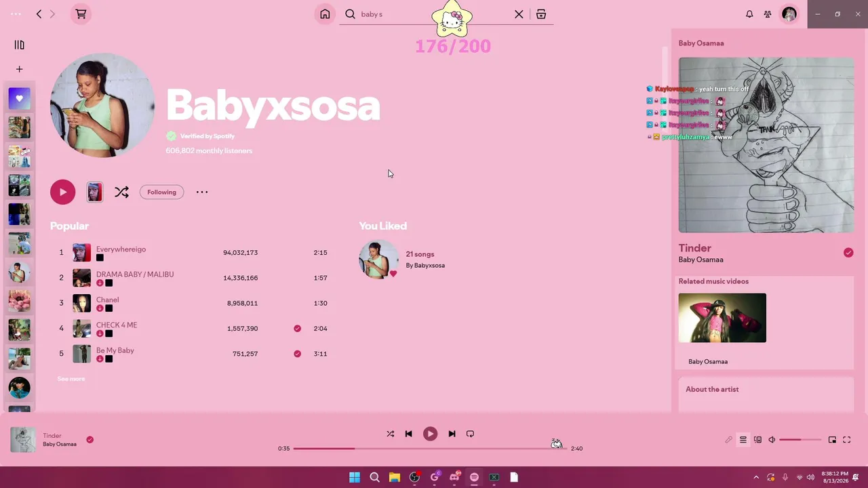This screenshot has width=868, height=488.
Task: Click the download icon under Chanel
Action: [100, 308]
